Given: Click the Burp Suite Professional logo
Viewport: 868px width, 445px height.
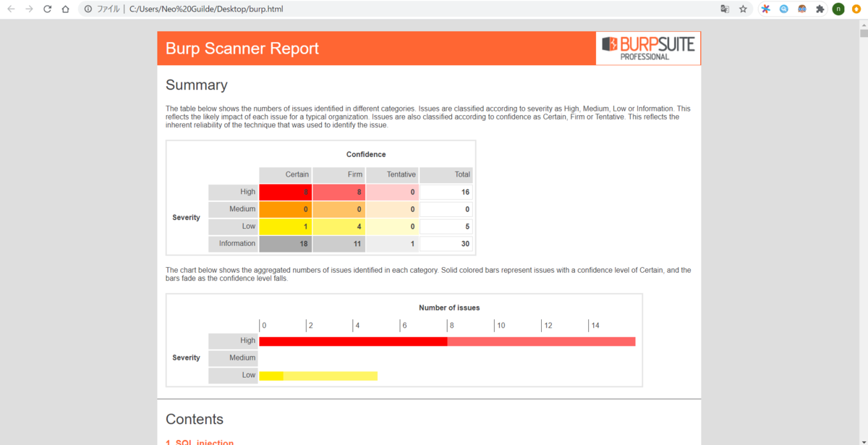Looking at the screenshot, I should pos(648,48).
